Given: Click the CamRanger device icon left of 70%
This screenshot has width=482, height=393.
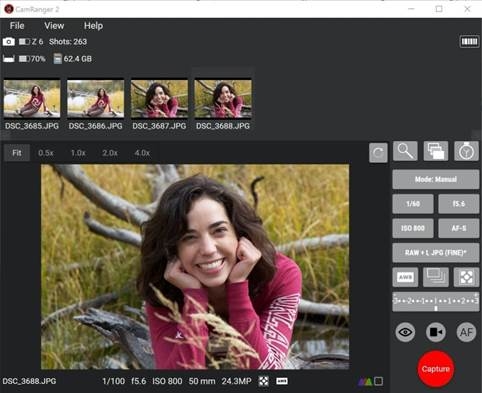Looking at the screenshot, I should pyautogui.click(x=9, y=59).
